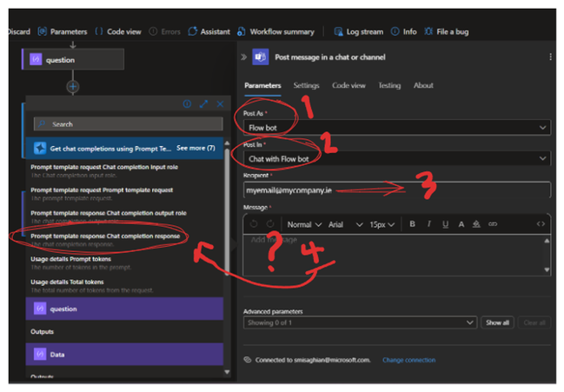Click the message box scroll down arrow

click(547, 269)
